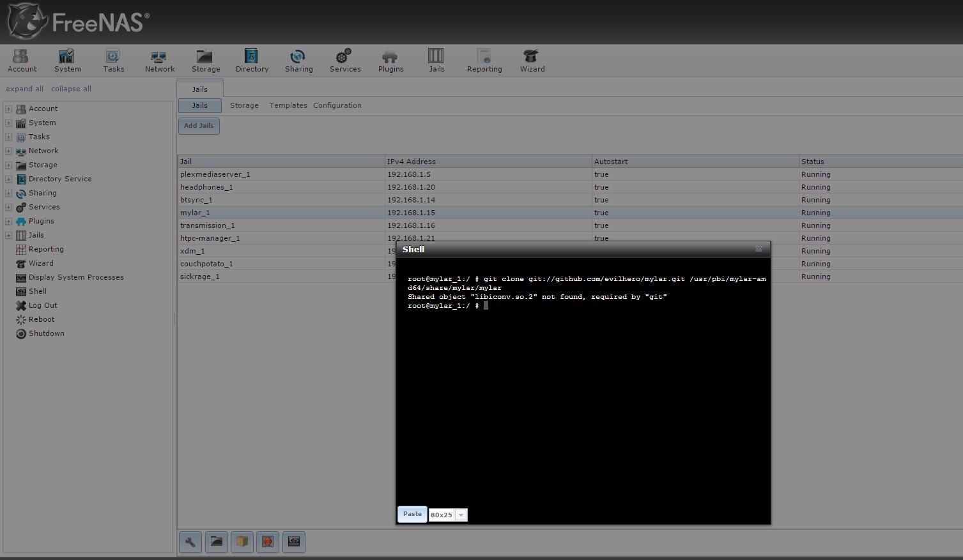Switch to the Configuration sub-tab

click(x=337, y=105)
